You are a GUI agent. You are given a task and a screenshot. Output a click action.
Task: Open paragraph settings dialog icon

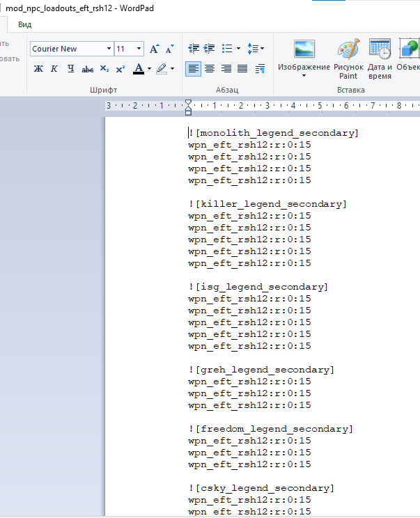[260, 69]
